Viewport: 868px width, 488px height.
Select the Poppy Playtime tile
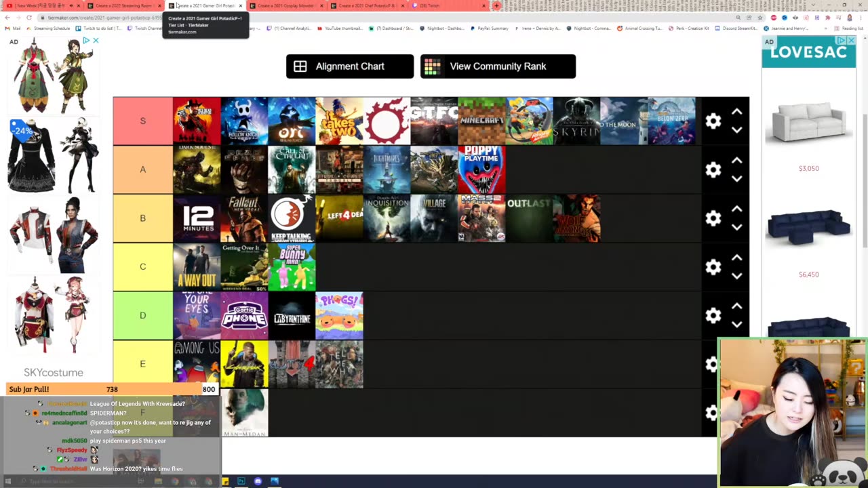click(481, 169)
